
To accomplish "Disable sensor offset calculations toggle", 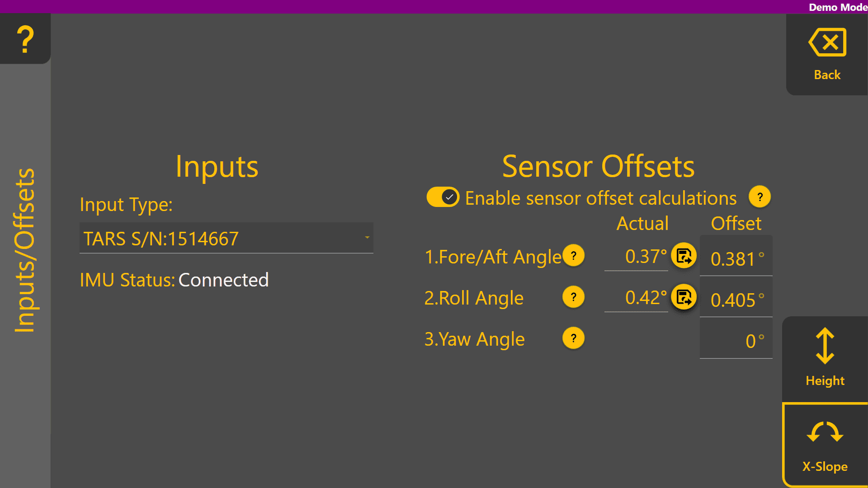I will (443, 197).
